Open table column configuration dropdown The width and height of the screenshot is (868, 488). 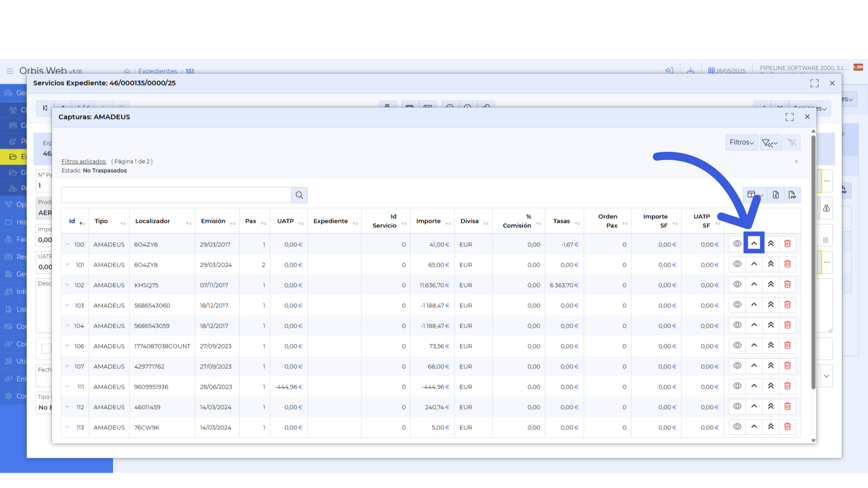click(x=755, y=195)
